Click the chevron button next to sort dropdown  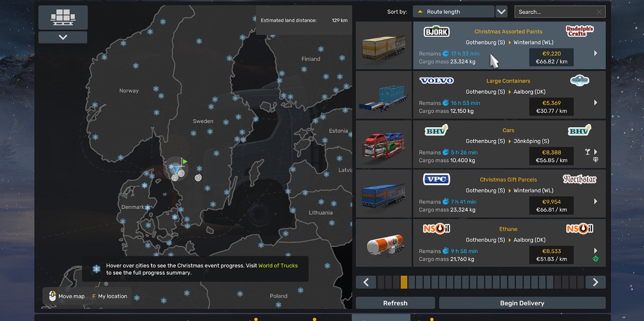pyautogui.click(x=501, y=12)
